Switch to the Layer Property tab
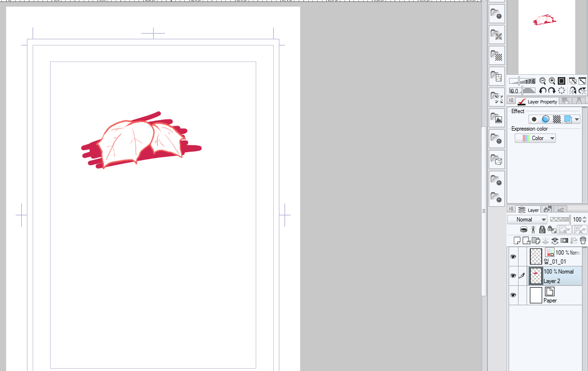The height and width of the screenshot is (371, 588). pyautogui.click(x=537, y=101)
